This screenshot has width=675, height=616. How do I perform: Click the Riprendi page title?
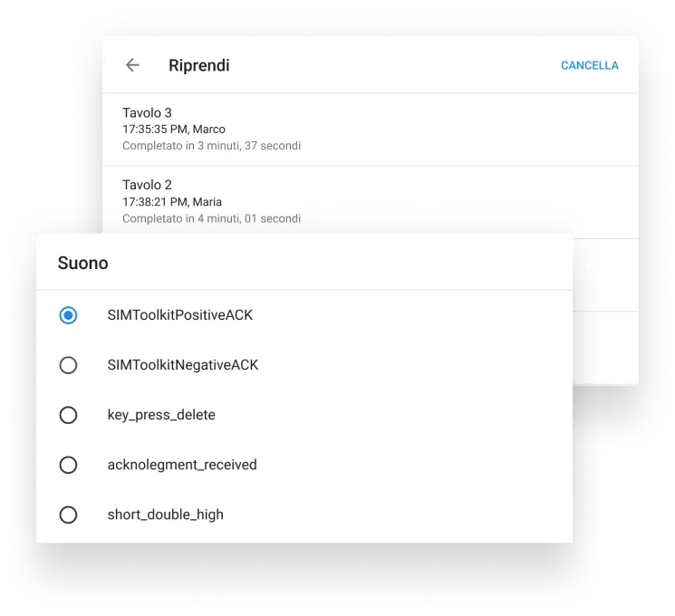click(x=198, y=65)
